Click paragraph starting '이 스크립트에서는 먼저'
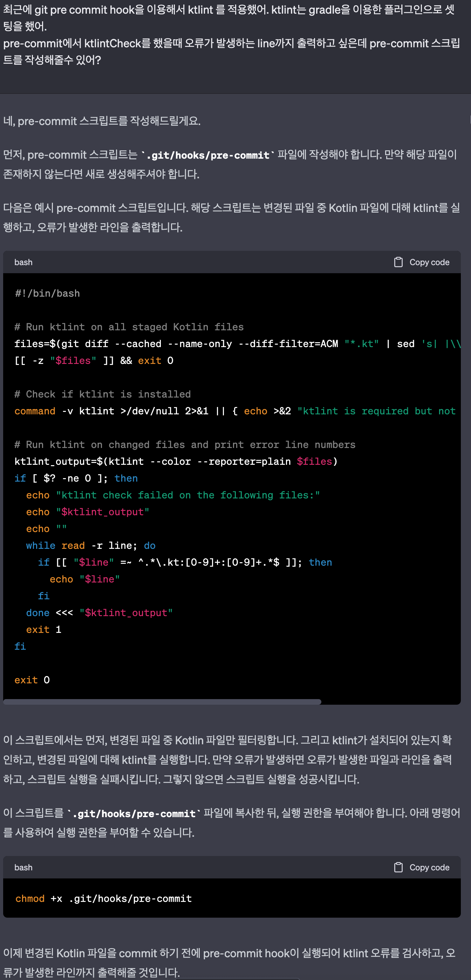The height and width of the screenshot is (980, 471). [x=228, y=759]
